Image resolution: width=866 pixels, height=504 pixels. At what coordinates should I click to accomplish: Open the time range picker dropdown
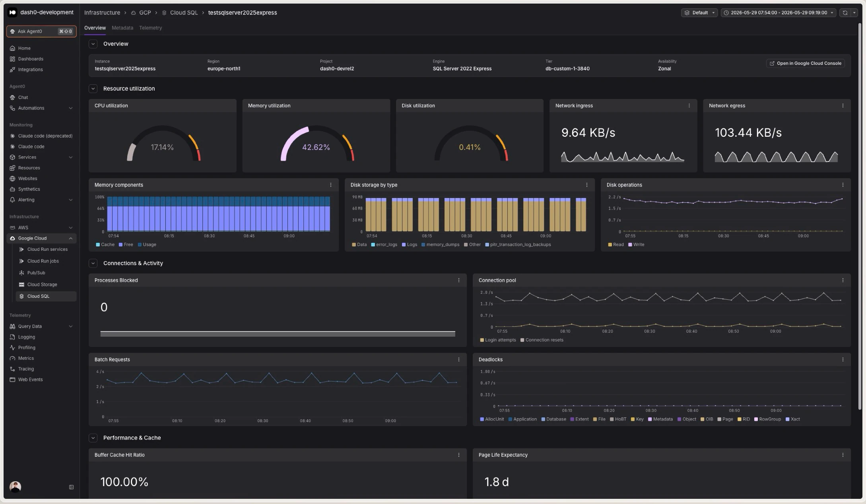pos(779,13)
